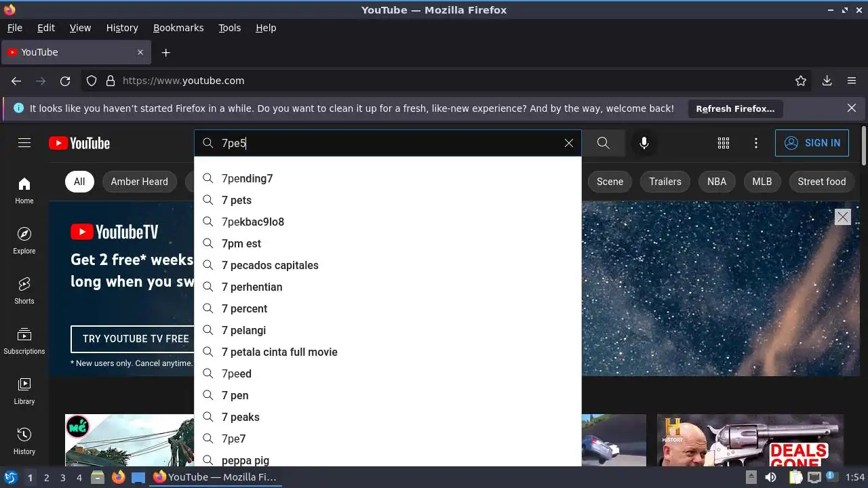Choose the suggestion 7 pecados capitales
Viewport: 868px width, 488px height.
point(388,265)
